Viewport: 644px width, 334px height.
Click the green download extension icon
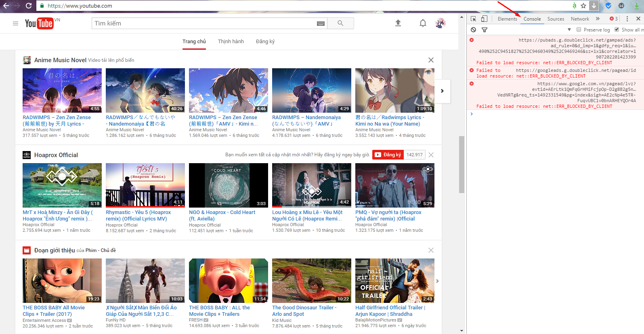click(637, 6)
